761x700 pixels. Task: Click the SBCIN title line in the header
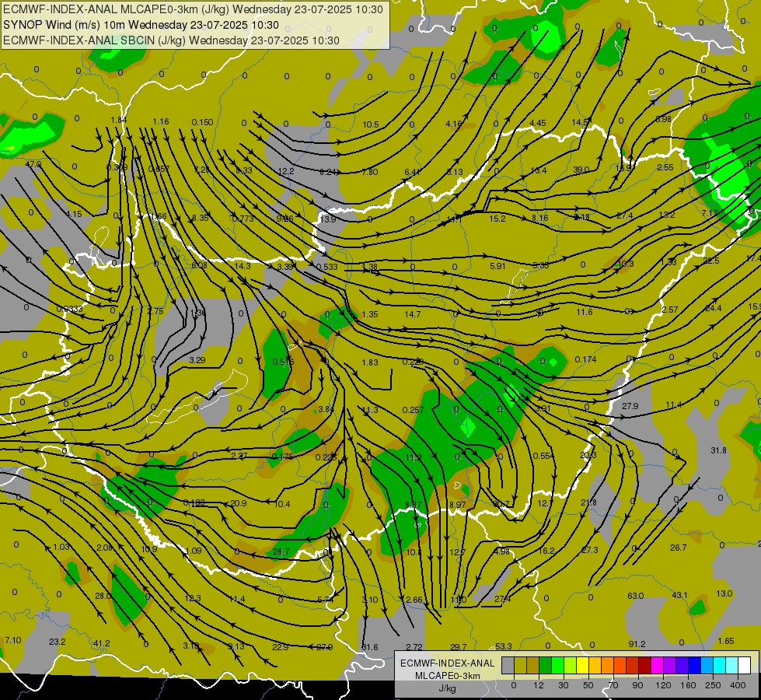tap(171, 40)
